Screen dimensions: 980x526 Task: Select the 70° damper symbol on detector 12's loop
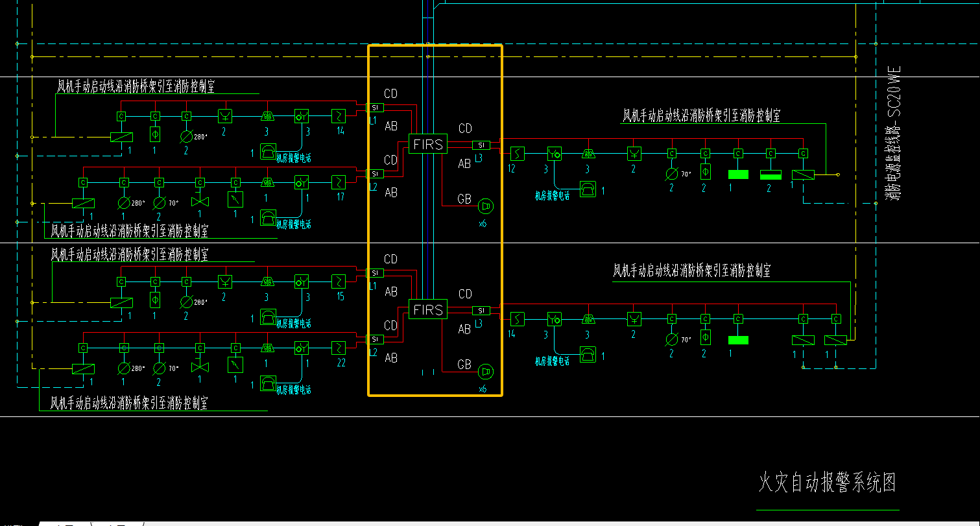pyautogui.click(x=672, y=174)
